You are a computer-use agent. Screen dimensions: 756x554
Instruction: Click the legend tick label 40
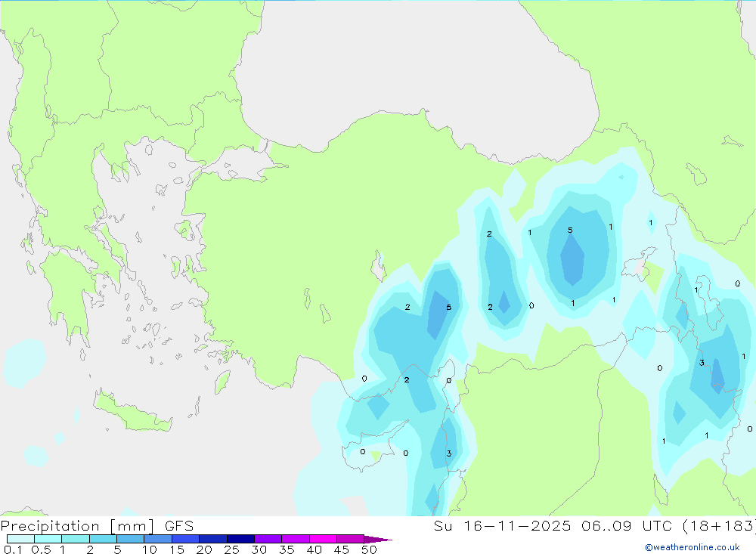(x=314, y=549)
